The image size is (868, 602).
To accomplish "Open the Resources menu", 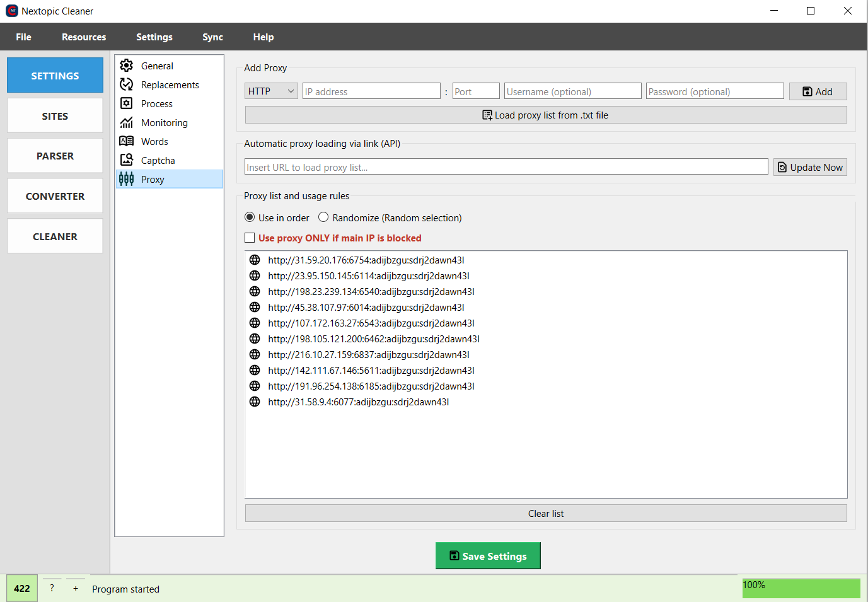I will pyautogui.click(x=84, y=37).
